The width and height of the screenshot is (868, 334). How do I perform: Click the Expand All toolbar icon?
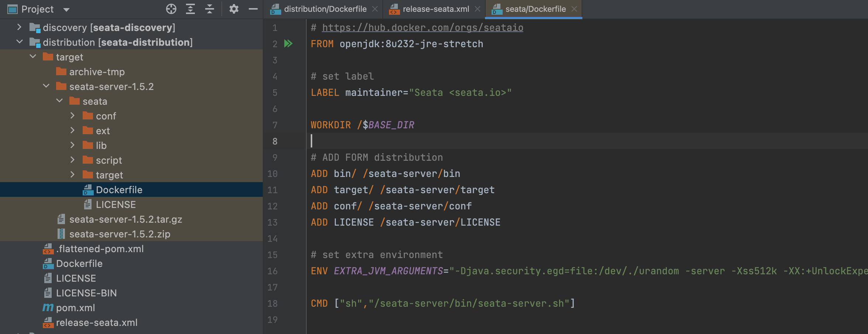(x=190, y=9)
